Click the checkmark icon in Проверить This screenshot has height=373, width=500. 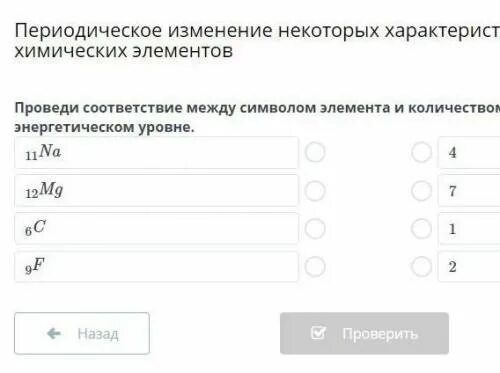click(318, 332)
